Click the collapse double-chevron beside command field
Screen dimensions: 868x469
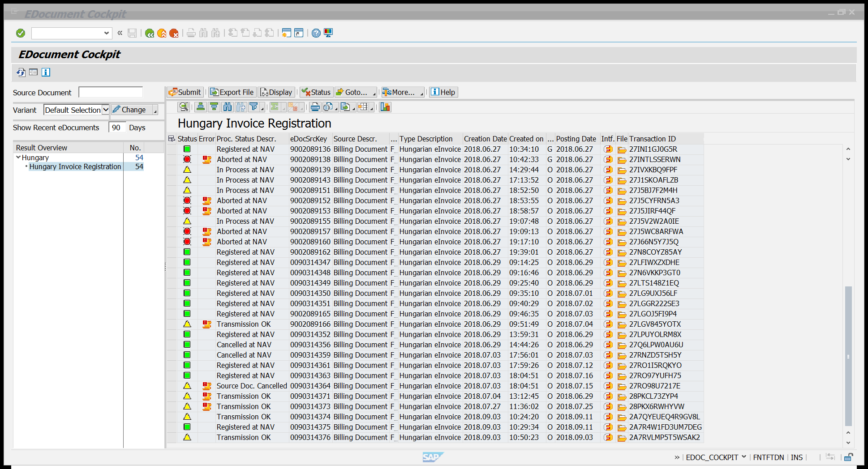point(120,33)
